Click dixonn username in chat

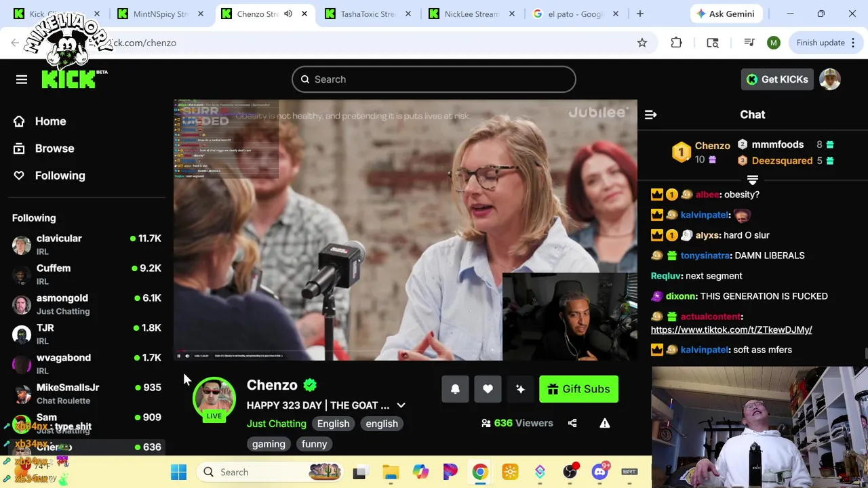[681, 296]
